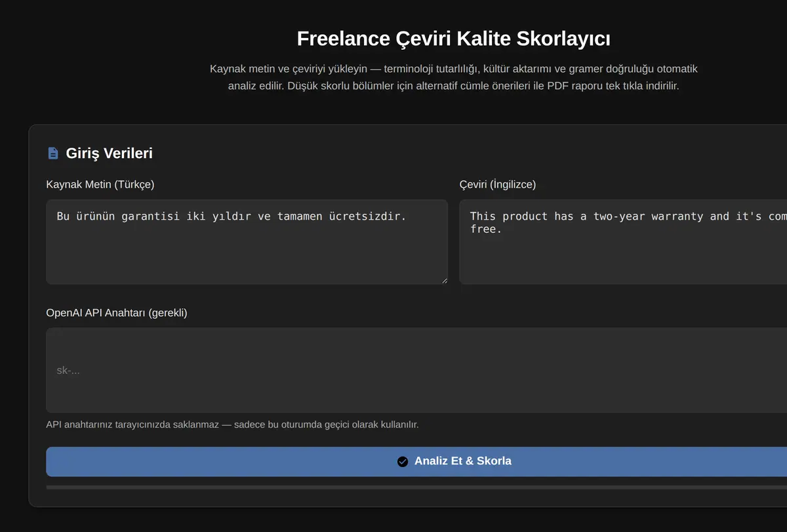Focus the Çeviri (İngilizce) textarea
Image resolution: width=787 pixels, height=532 pixels.
tap(623, 242)
